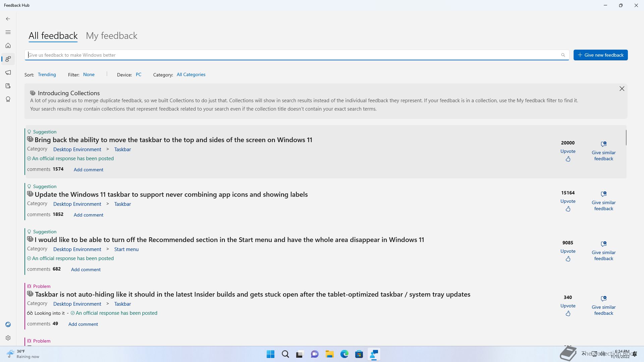Open Update Windows 11 taskbar never combining feedback
Screen dimensions: 644x362
(171, 194)
